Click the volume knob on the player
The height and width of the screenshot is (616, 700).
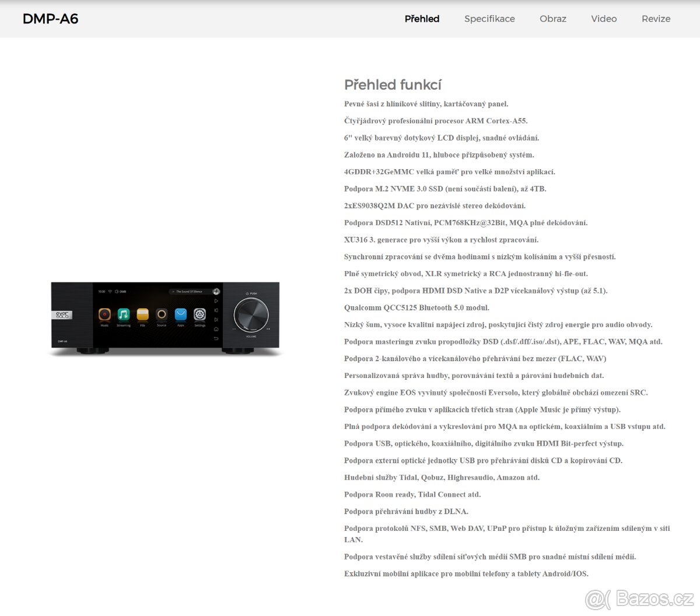coord(251,316)
